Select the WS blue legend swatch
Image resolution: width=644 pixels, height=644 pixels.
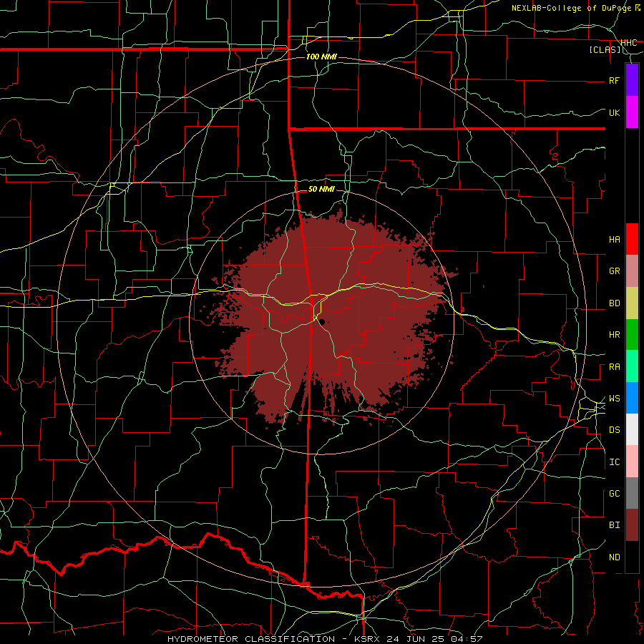coord(632,398)
